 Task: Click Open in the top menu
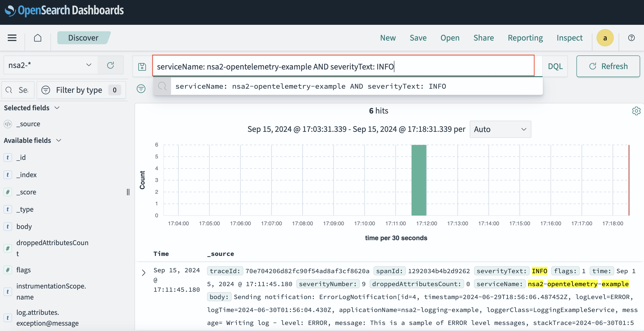[450, 38]
